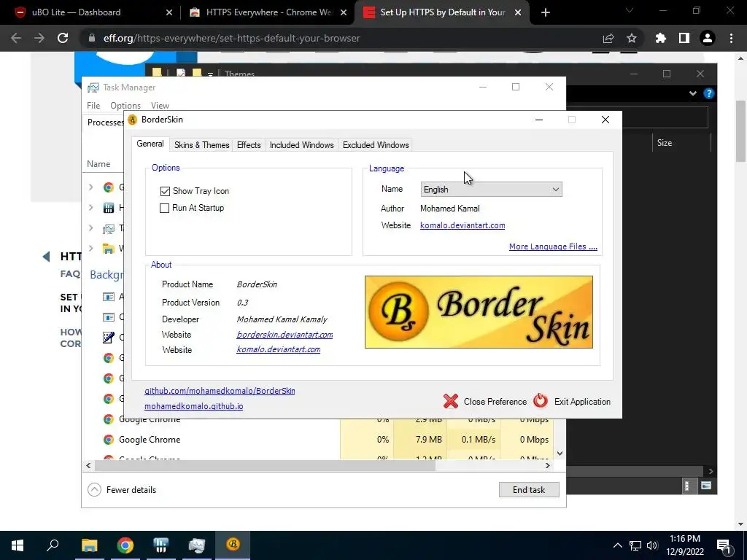Click Size column header in Themes window

(664, 143)
